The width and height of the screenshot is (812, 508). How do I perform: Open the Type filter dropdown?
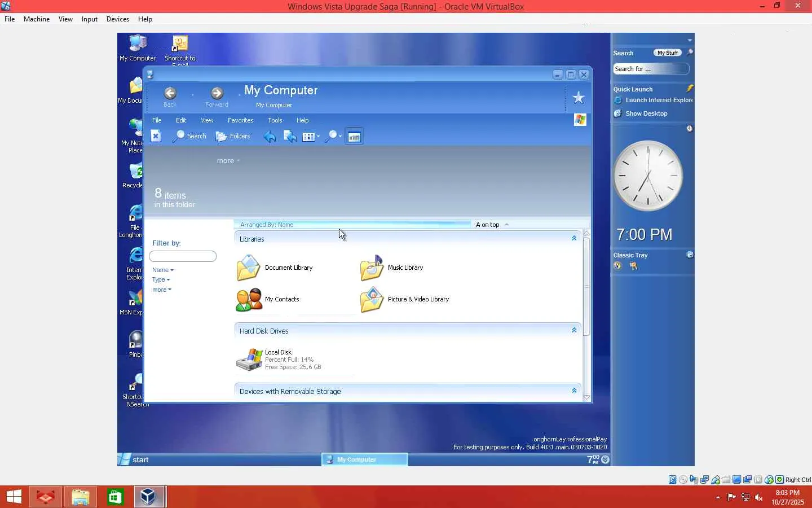pyautogui.click(x=161, y=279)
